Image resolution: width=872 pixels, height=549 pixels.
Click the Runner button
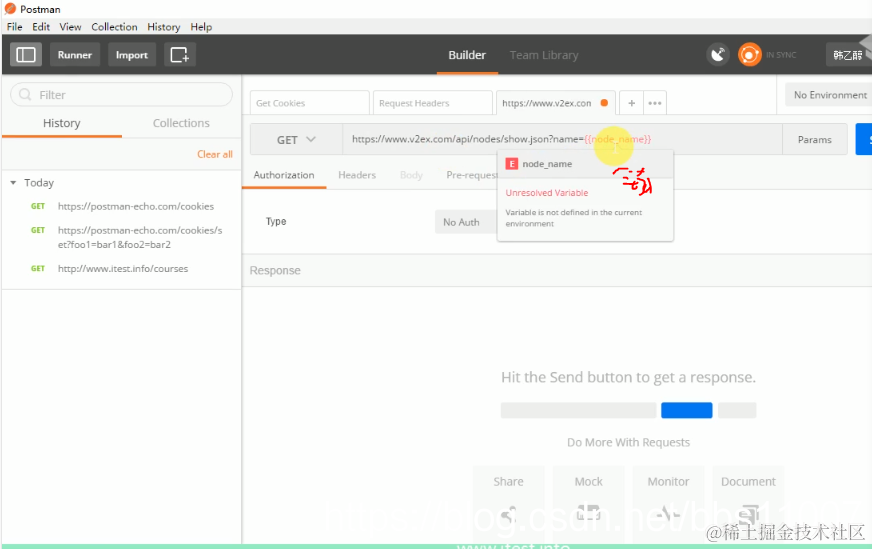[x=75, y=55]
